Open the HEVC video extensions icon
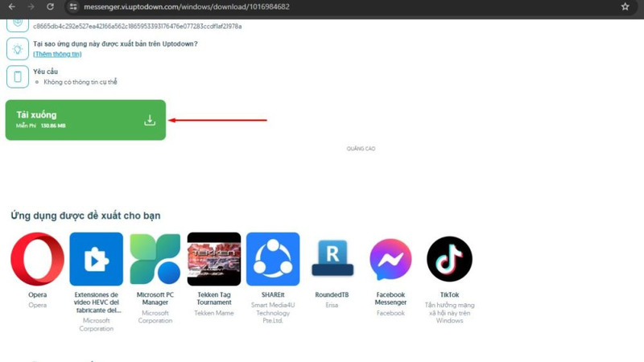The image size is (644, 362). pyautogui.click(x=97, y=259)
